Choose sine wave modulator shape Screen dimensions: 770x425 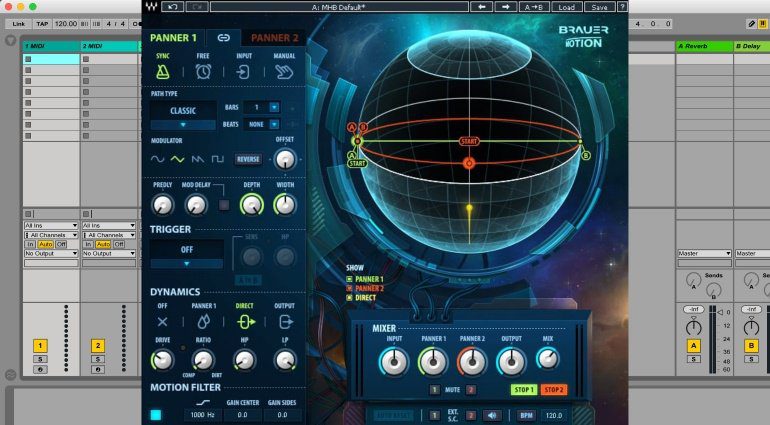coord(157,159)
